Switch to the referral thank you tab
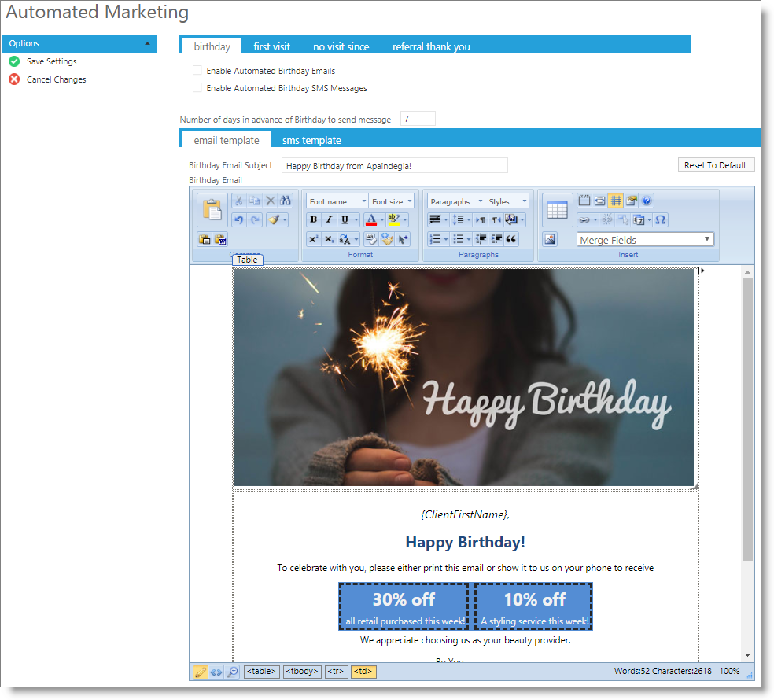The image size is (774, 700). coord(431,46)
